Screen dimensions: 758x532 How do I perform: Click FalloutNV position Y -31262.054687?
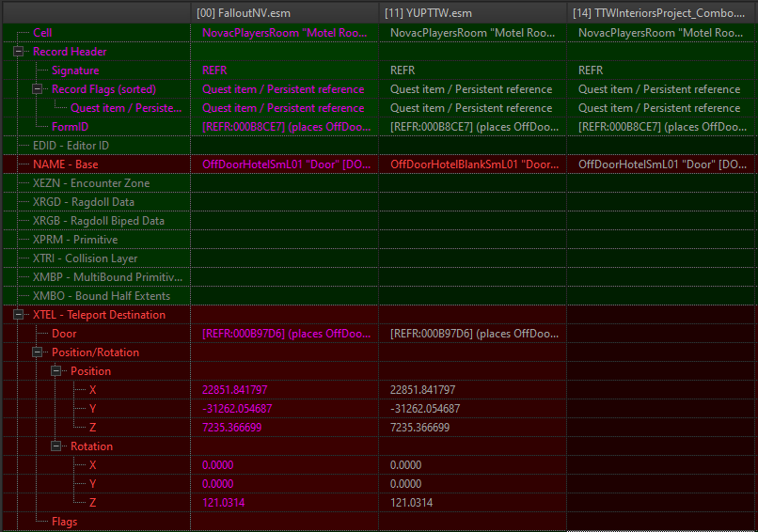coord(237,409)
